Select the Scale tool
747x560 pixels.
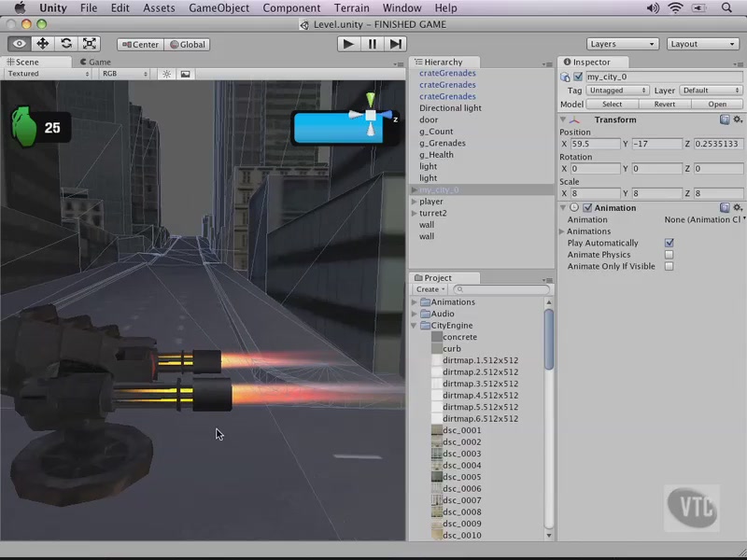tap(90, 44)
